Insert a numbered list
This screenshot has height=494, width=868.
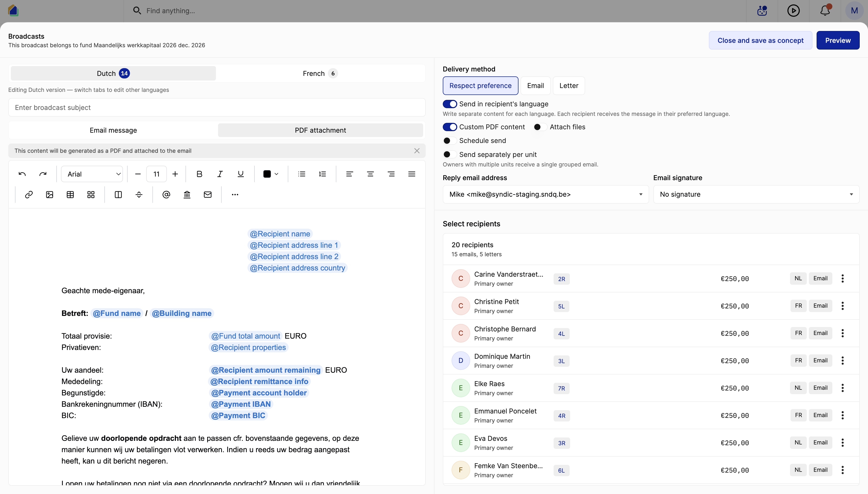click(x=322, y=174)
